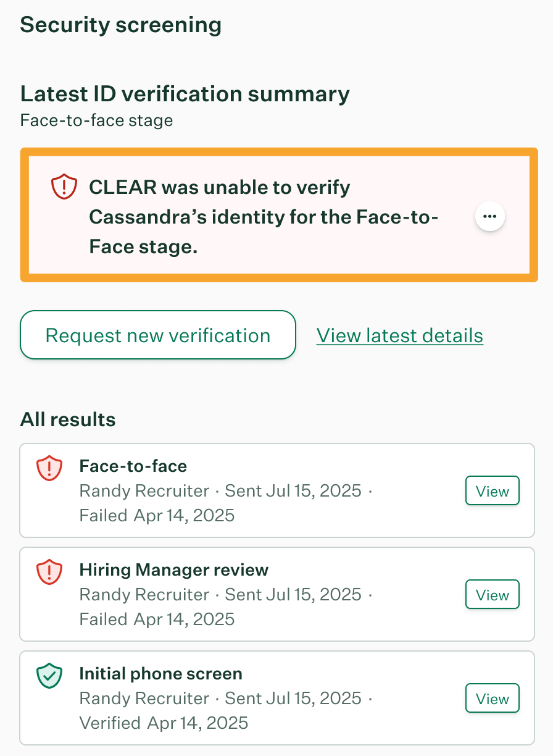
Task: Click the Verified Apr 14, 2025 status text
Action: (164, 723)
